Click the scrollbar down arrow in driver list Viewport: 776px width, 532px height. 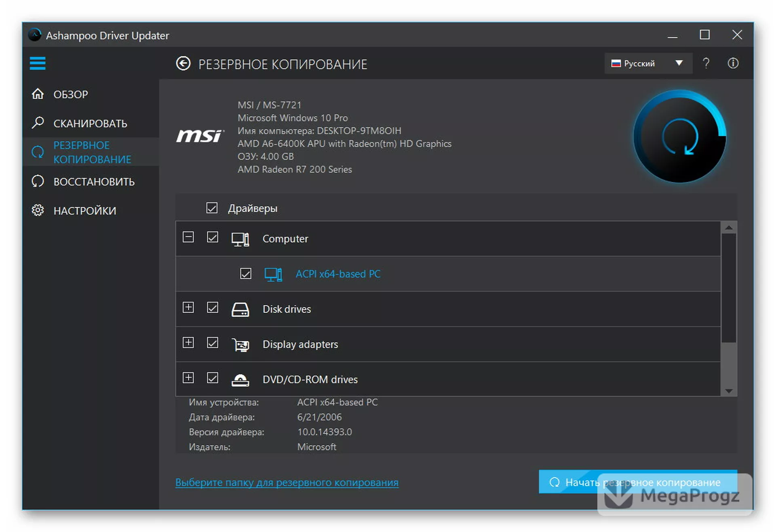(x=729, y=391)
